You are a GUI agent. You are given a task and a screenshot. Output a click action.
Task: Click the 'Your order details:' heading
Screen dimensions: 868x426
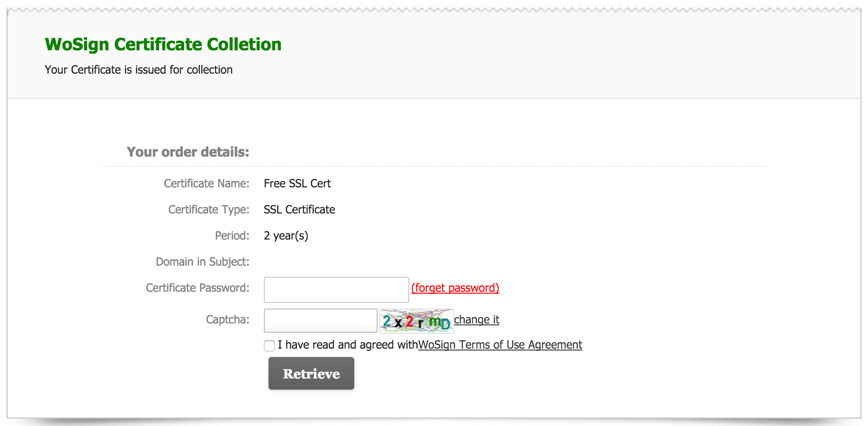188,152
